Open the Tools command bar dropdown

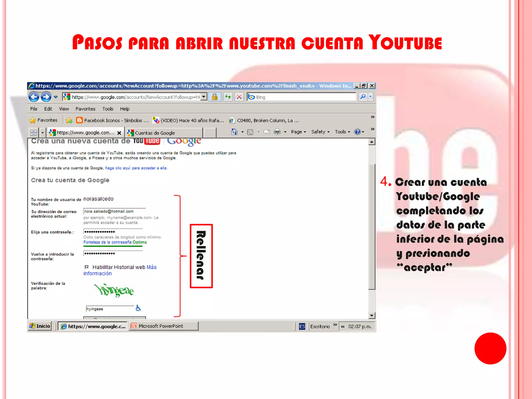coord(342,132)
